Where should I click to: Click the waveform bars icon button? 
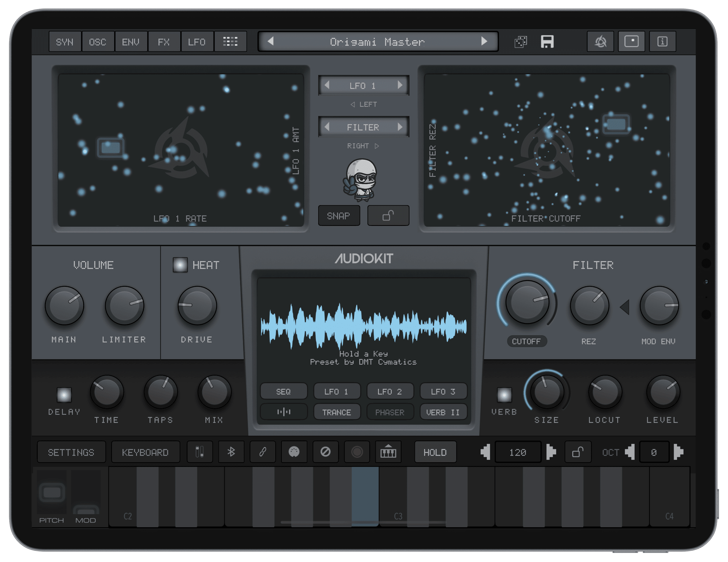click(284, 412)
